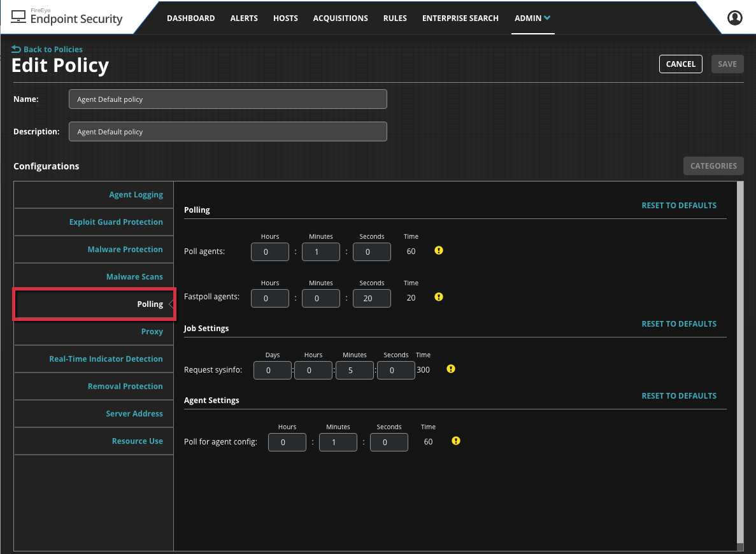Click Request sysinfo Seconds field
Viewport: 756px width, 554px height.
point(396,371)
